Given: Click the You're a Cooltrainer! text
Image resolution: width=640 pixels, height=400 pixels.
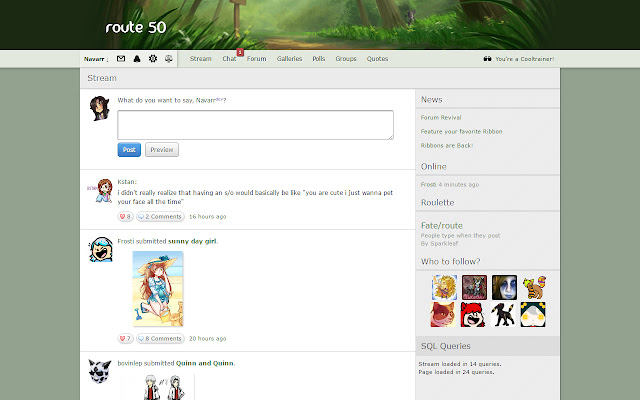Looking at the screenshot, I should pos(524,59).
